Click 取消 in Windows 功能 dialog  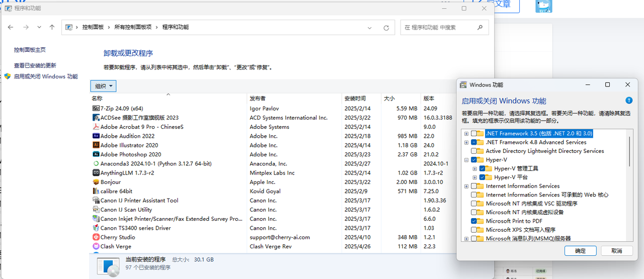(x=617, y=251)
